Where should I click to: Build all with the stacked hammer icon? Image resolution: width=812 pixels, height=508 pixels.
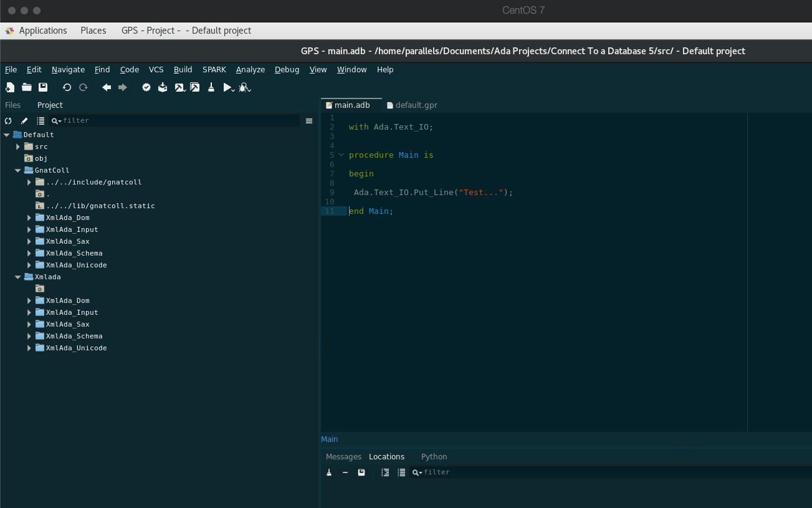(x=195, y=88)
